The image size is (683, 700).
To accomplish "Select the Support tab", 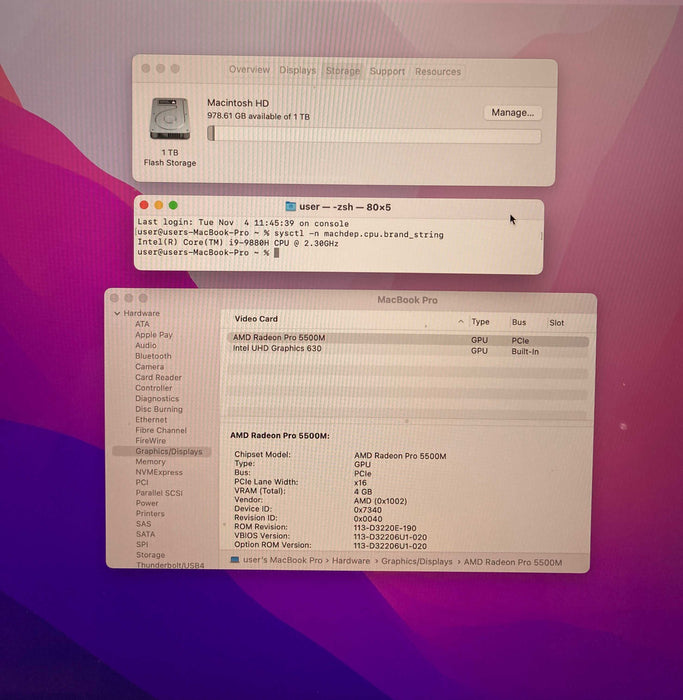I will click(387, 72).
